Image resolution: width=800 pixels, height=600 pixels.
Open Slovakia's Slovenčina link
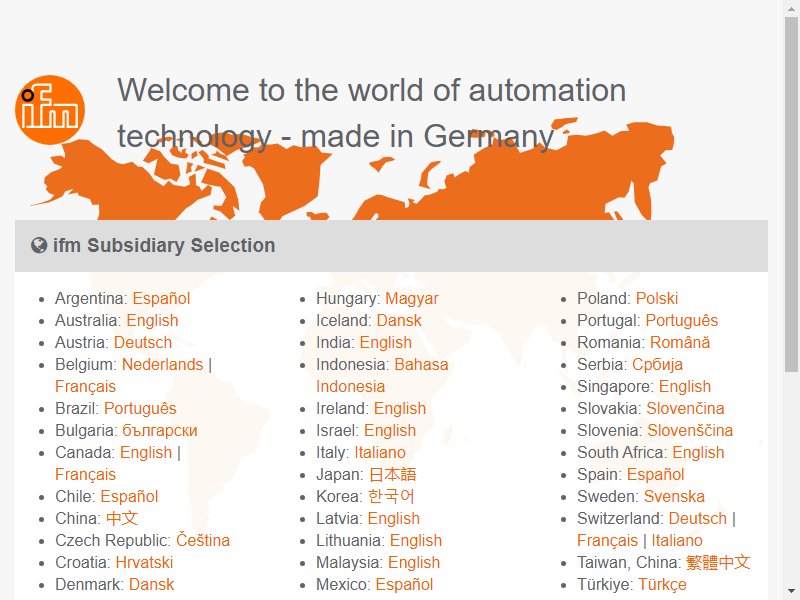(x=685, y=408)
